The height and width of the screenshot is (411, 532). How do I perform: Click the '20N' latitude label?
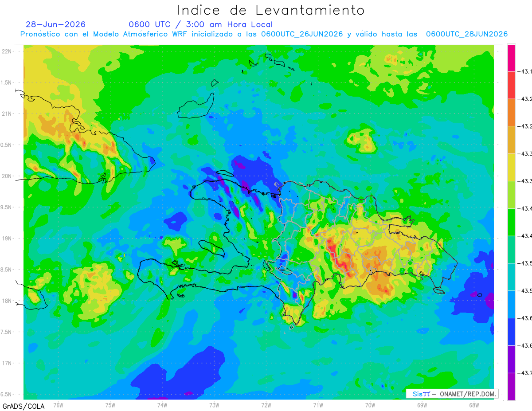pos(8,176)
